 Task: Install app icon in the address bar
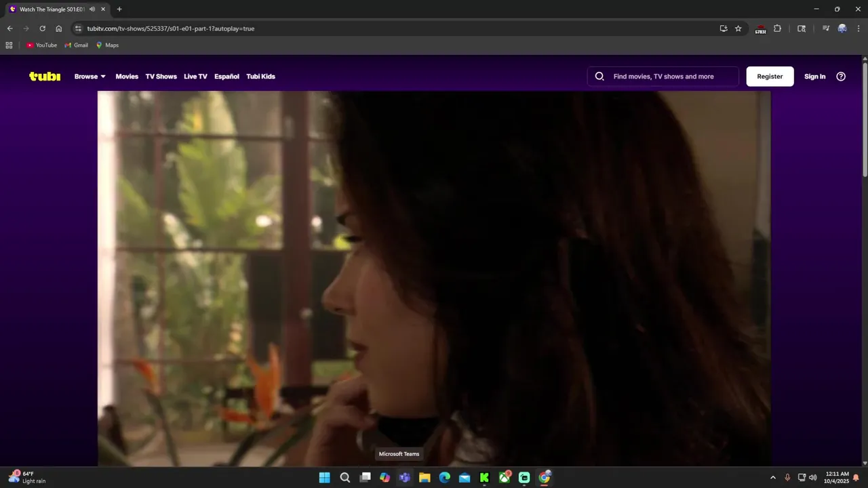click(x=724, y=28)
